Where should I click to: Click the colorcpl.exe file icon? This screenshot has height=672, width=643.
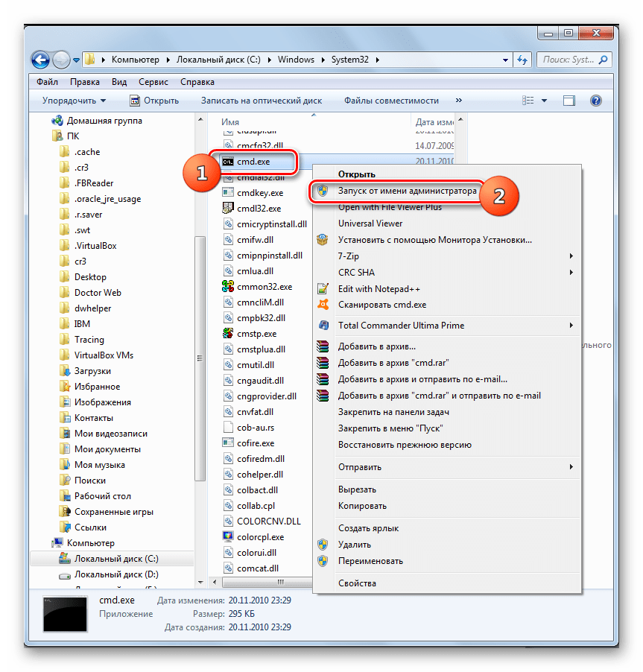229,537
